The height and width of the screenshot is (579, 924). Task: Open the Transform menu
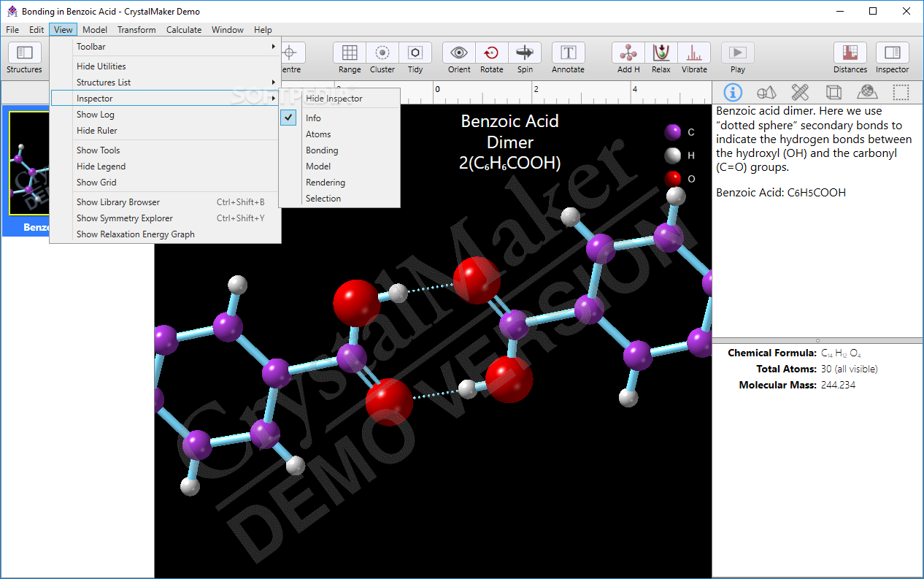coord(136,30)
